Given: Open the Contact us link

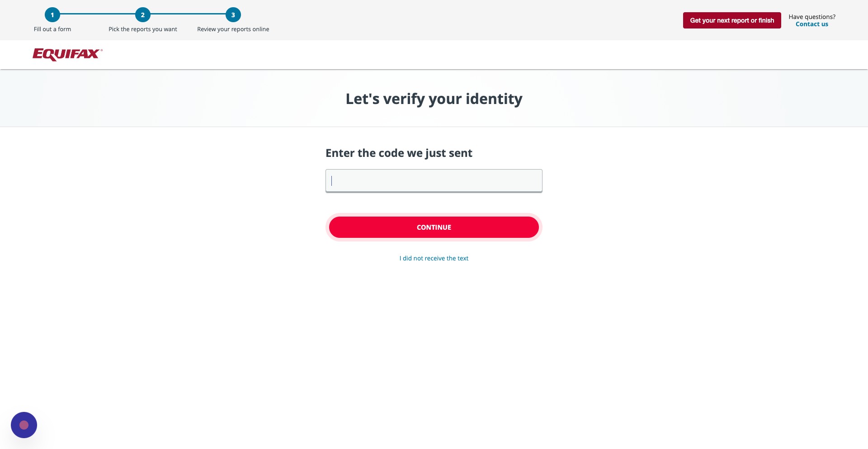Looking at the screenshot, I should [x=812, y=24].
